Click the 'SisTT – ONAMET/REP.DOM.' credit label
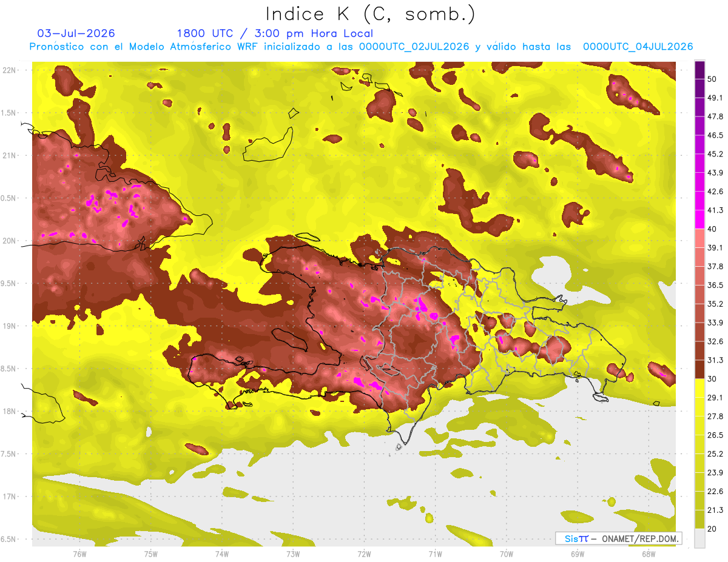The image size is (728, 562). 618,538
